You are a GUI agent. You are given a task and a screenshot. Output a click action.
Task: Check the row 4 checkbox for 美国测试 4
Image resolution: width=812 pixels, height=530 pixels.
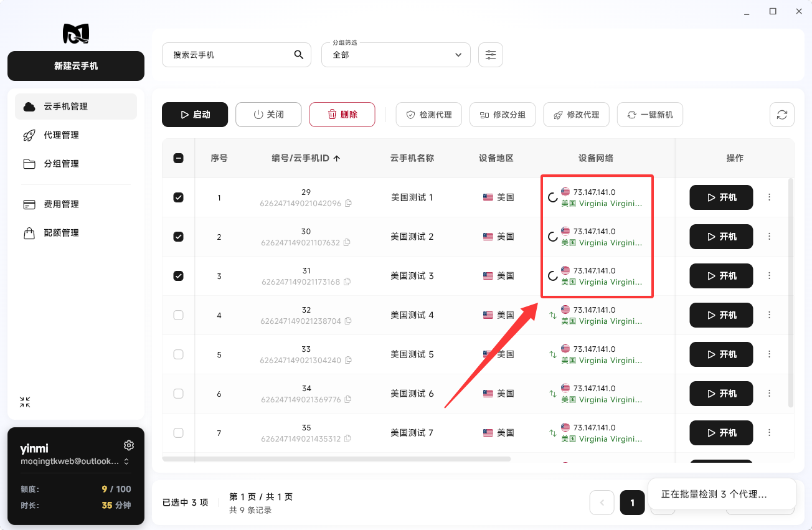178,315
